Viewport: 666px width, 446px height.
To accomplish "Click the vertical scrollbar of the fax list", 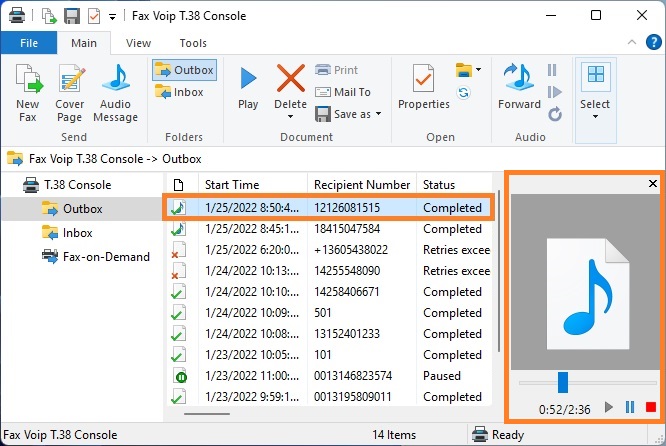I will [498, 272].
